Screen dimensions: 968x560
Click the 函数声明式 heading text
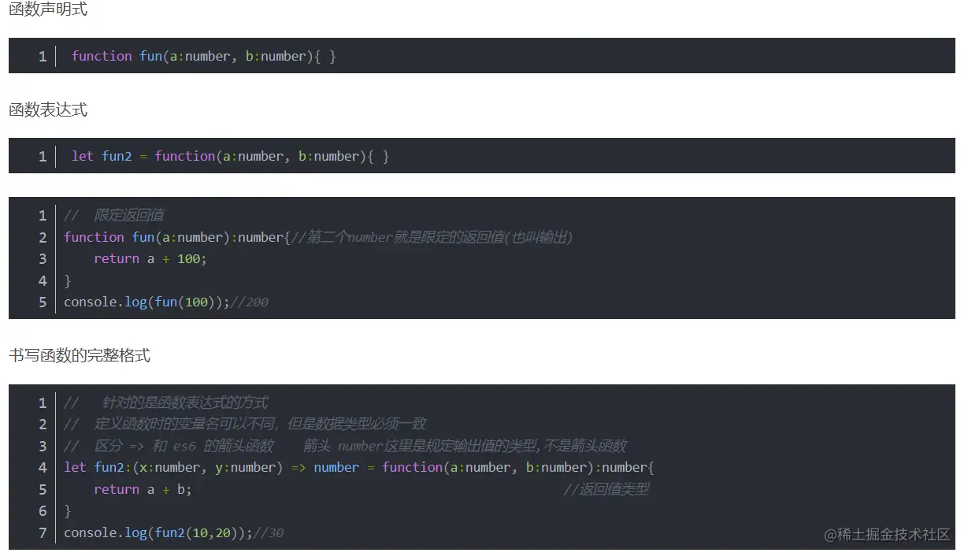coord(48,10)
